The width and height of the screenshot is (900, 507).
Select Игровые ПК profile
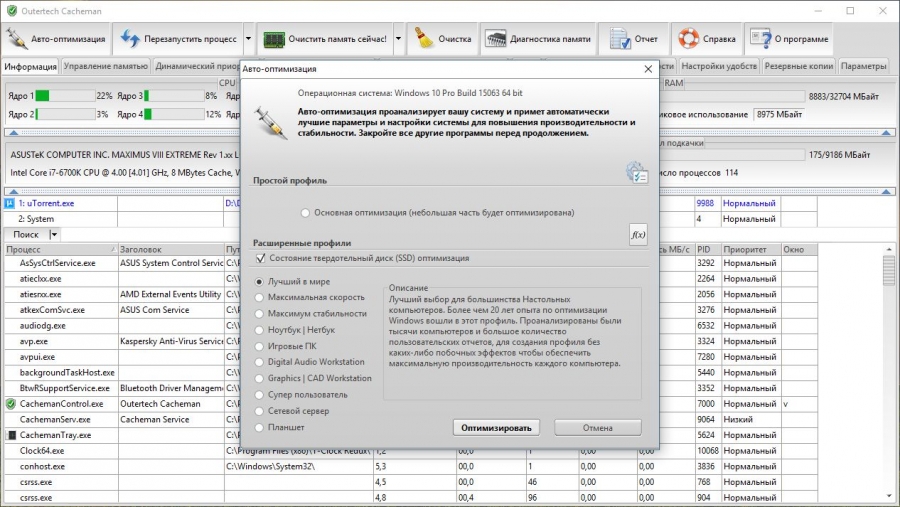(x=259, y=346)
